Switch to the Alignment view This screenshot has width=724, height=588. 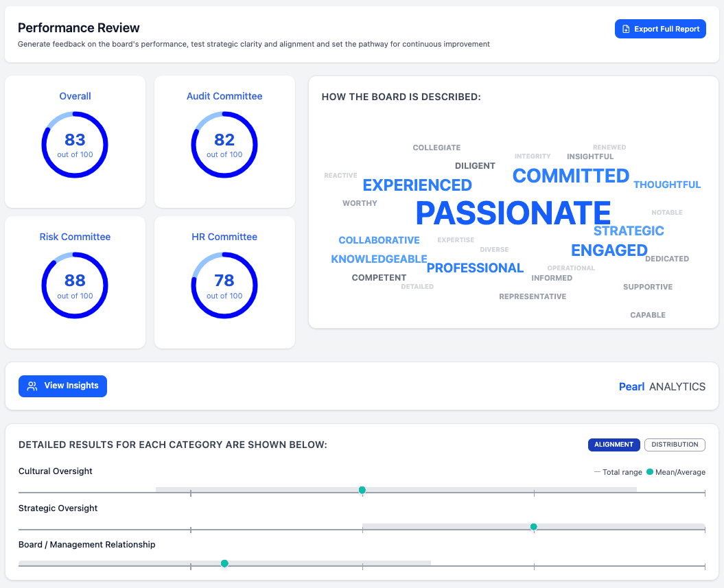click(614, 445)
